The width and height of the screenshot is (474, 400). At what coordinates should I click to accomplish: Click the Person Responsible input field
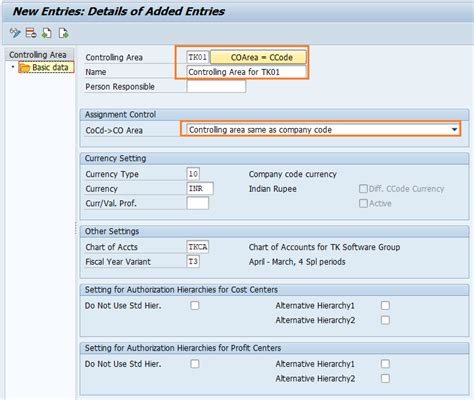(216, 87)
